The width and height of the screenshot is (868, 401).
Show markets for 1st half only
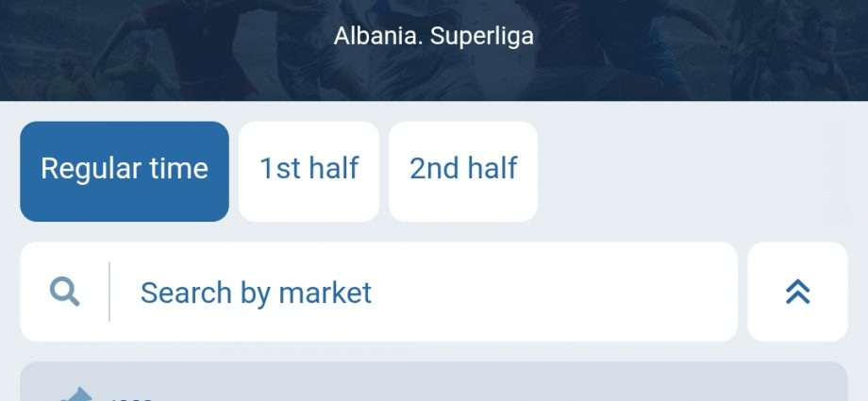click(x=309, y=171)
